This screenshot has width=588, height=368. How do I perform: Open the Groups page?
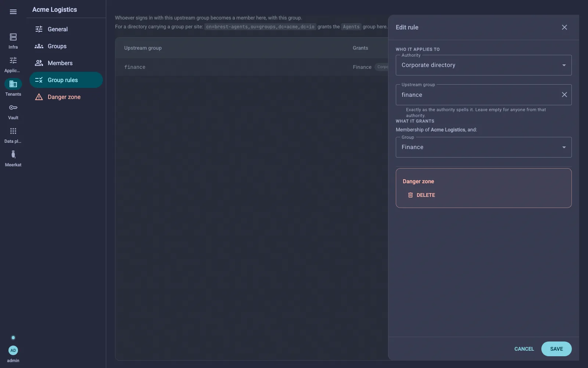coord(66,46)
